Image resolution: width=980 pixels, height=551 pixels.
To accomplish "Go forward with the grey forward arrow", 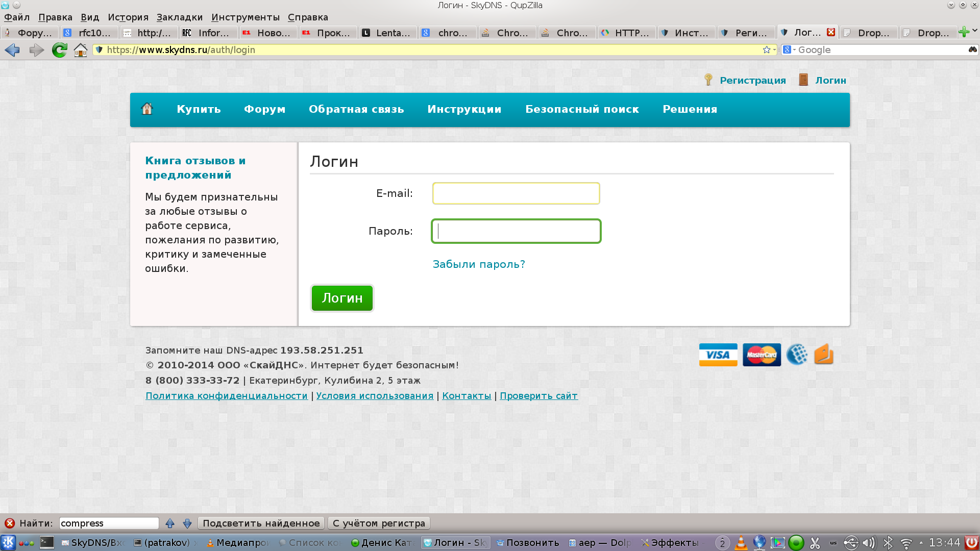I will click(36, 49).
